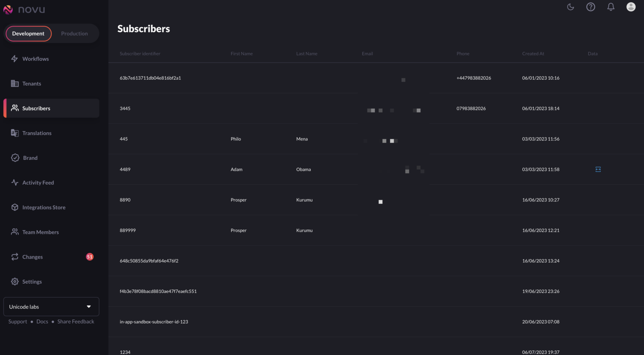Sort by the Created At column header
Screen dimensions: 644x355
[x=533, y=53]
